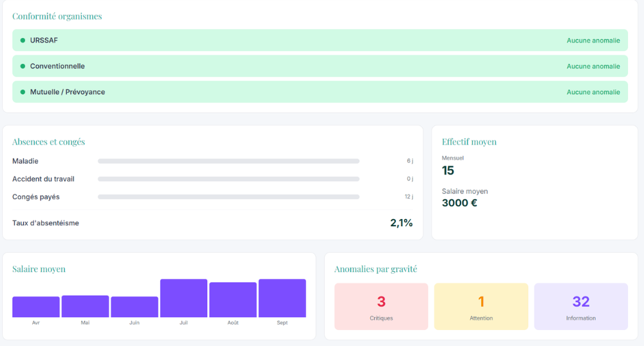Select the Sept bar in the salary chart
Viewport: 644px width, 346px height.
point(282,298)
